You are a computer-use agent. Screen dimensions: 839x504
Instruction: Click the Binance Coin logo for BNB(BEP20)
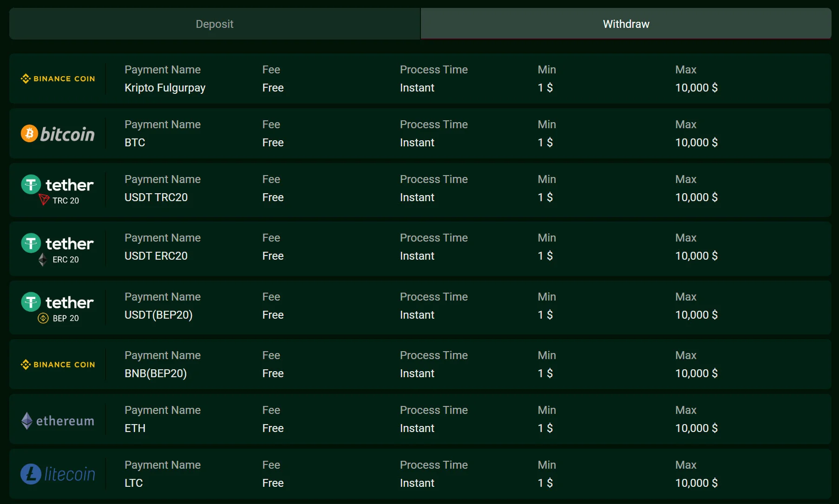click(58, 365)
